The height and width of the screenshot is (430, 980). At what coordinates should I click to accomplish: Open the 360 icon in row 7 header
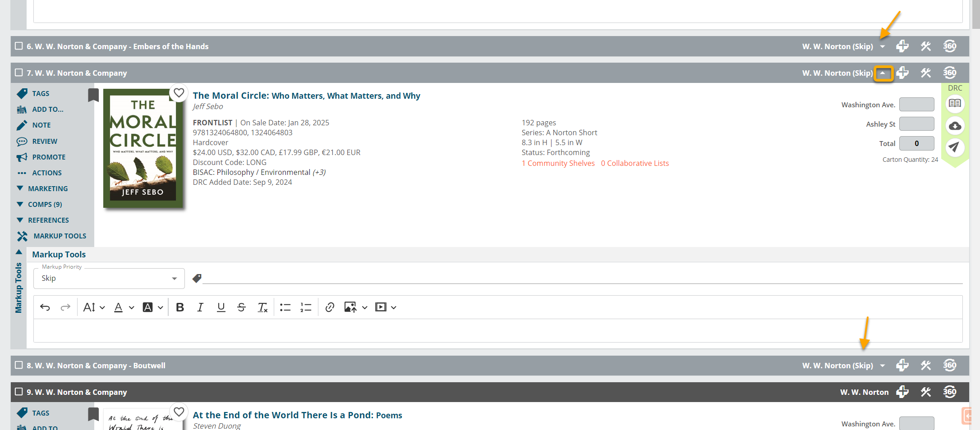point(950,73)
